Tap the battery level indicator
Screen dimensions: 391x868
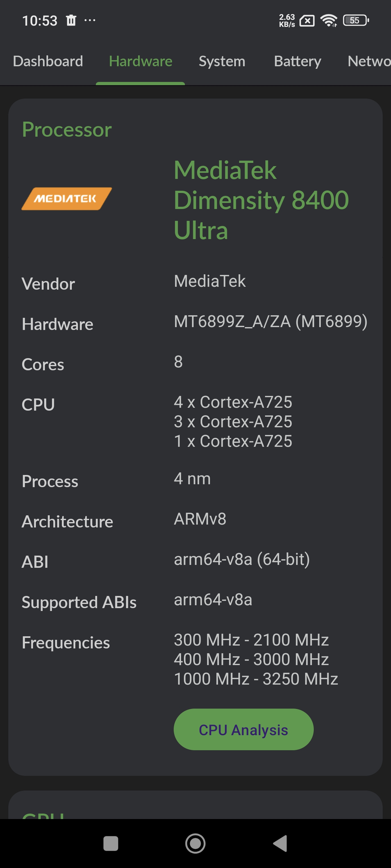coord(355,20)
